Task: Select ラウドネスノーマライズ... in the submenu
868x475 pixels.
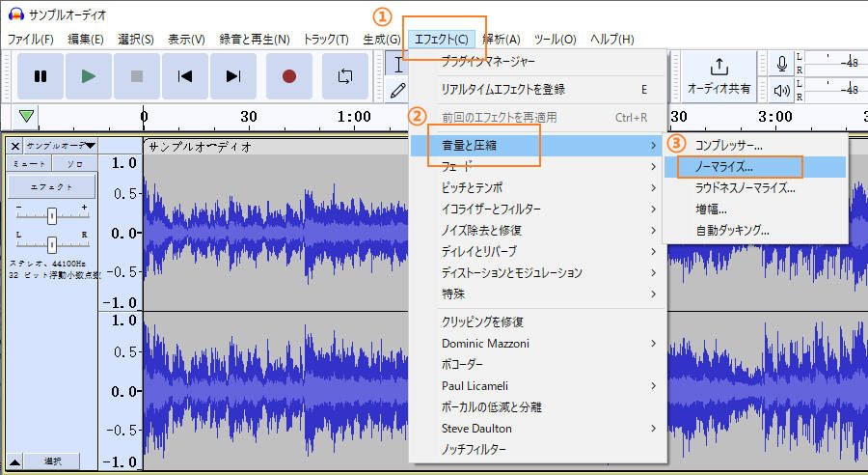Action: click(755, 188)
